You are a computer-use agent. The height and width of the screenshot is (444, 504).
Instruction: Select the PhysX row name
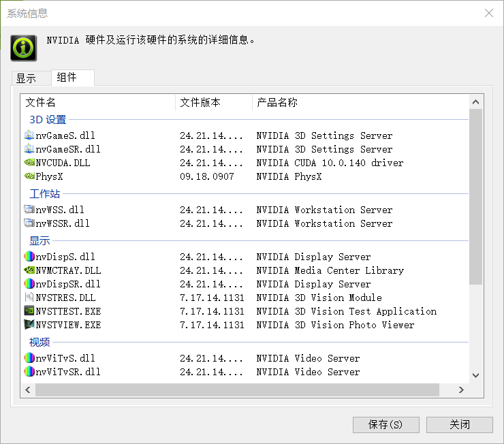(49, 176)
